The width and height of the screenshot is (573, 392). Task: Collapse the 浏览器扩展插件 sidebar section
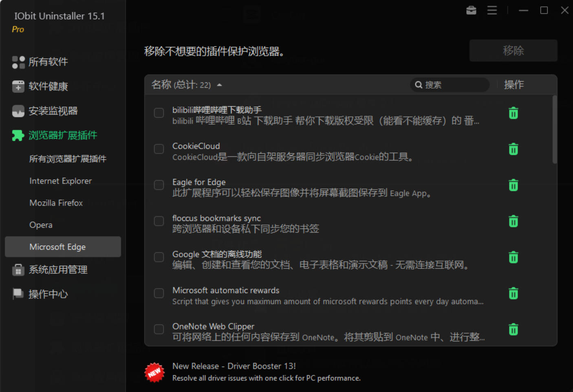pos(62,135)
